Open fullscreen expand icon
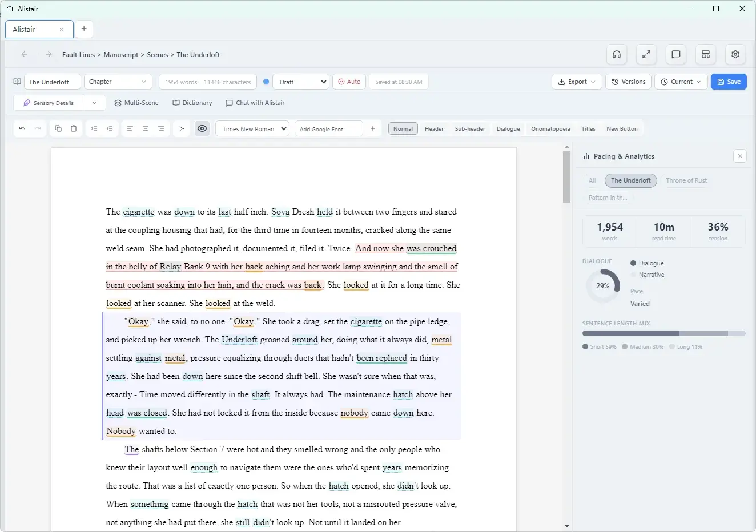 646,55
